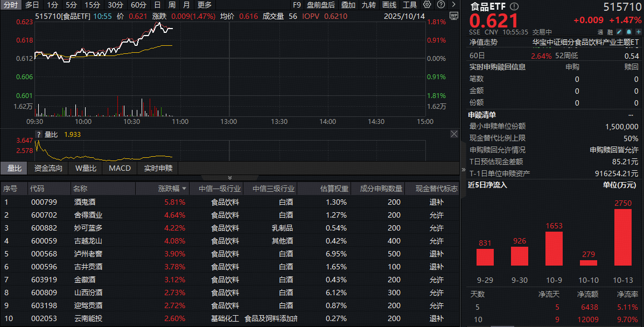
Task: Open the 申赎清单 more options ellipsis
Action: click(631, 115)
